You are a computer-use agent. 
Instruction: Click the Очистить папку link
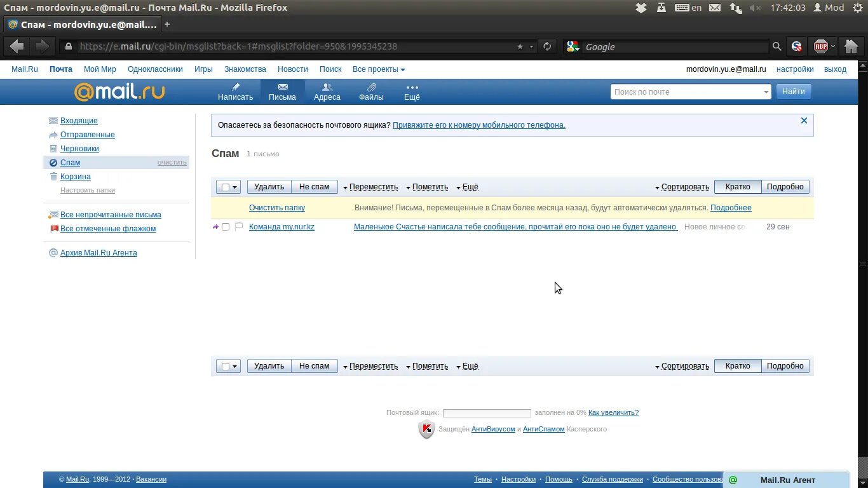[x=277, y=208]
